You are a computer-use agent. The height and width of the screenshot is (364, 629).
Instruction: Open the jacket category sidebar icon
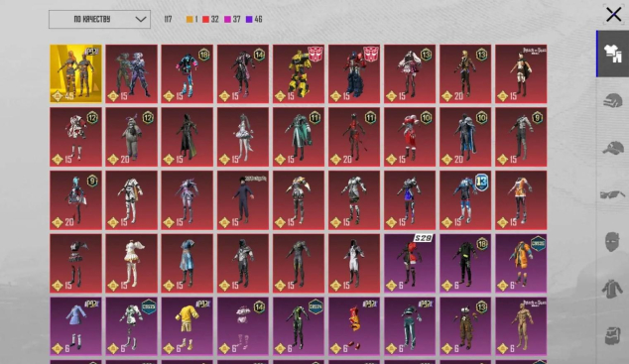(612, 289)
